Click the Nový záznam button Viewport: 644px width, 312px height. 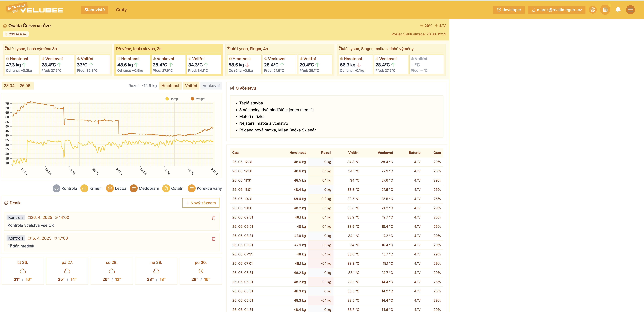(201, 203)
